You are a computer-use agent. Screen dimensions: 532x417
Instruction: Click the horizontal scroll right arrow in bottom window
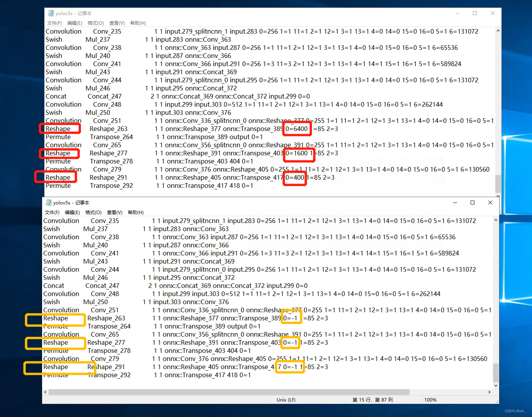(490, 392)
